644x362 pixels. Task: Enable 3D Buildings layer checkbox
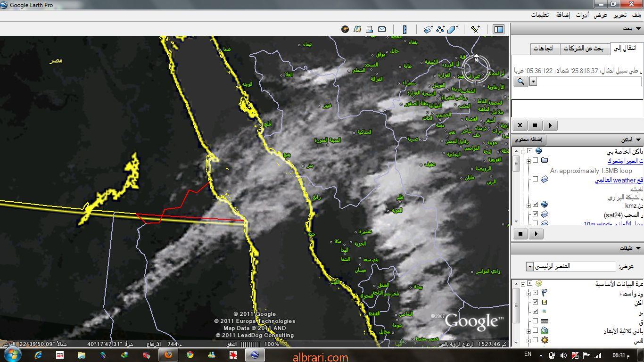tap(535, 331)
